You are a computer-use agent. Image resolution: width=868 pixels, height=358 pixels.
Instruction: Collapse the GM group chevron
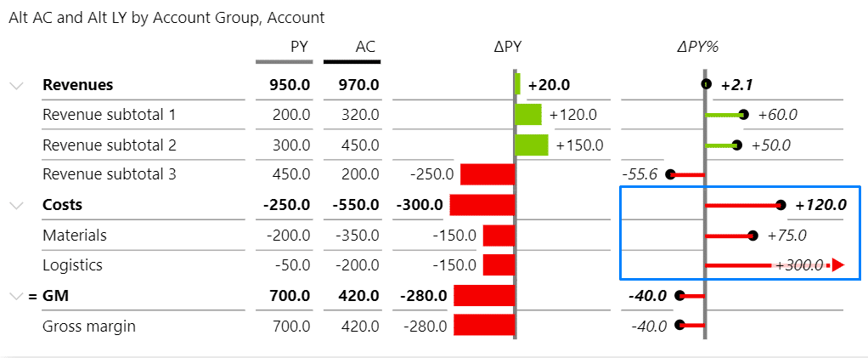(x=15, y=296)
